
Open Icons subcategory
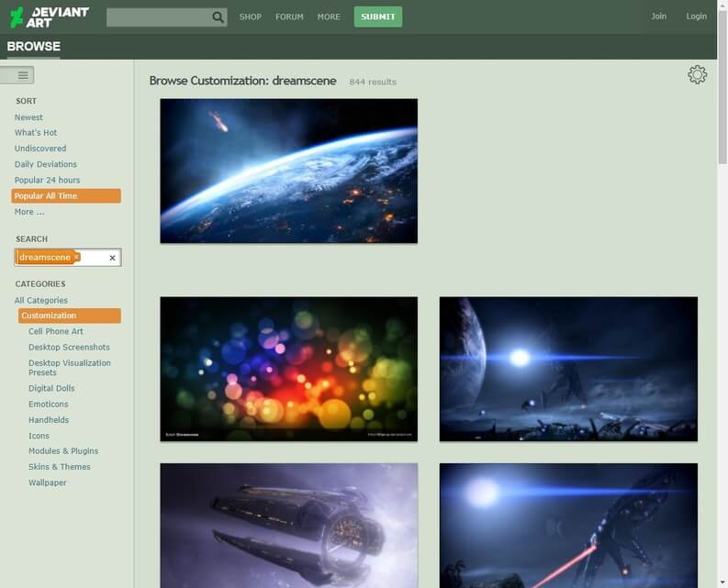[39, 436]
